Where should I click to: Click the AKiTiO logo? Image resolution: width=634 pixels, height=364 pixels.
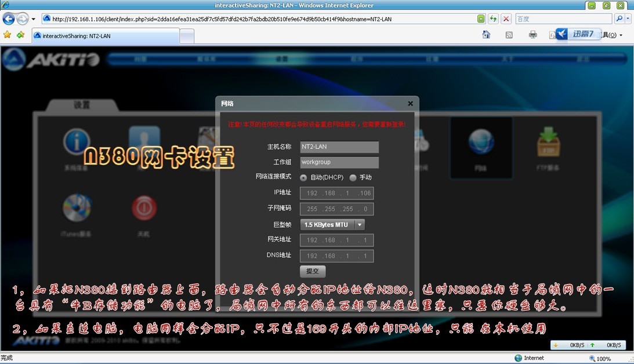click(x=52, y=60)
